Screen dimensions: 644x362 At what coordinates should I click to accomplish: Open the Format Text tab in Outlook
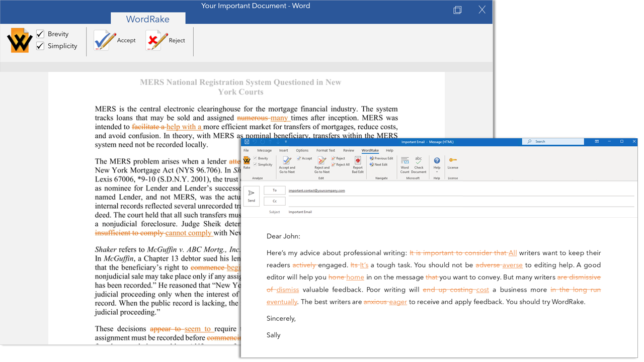point(326,150)
